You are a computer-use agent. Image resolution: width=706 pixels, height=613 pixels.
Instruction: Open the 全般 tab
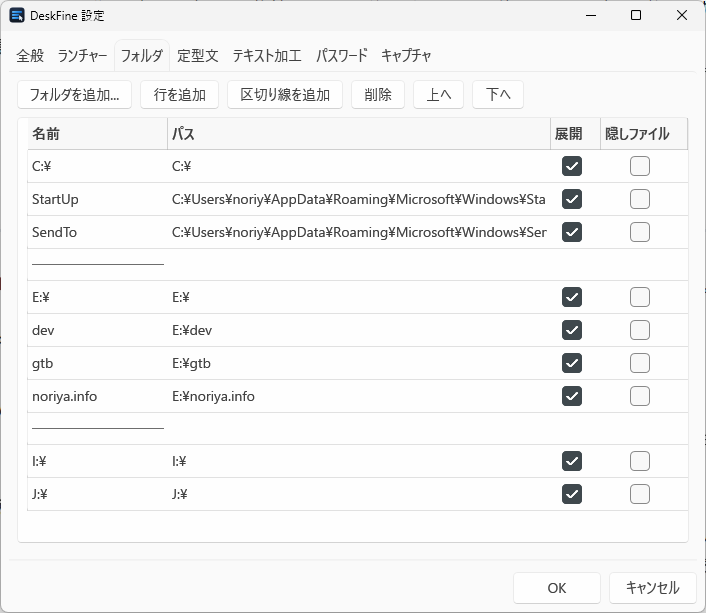pos(30,56)
